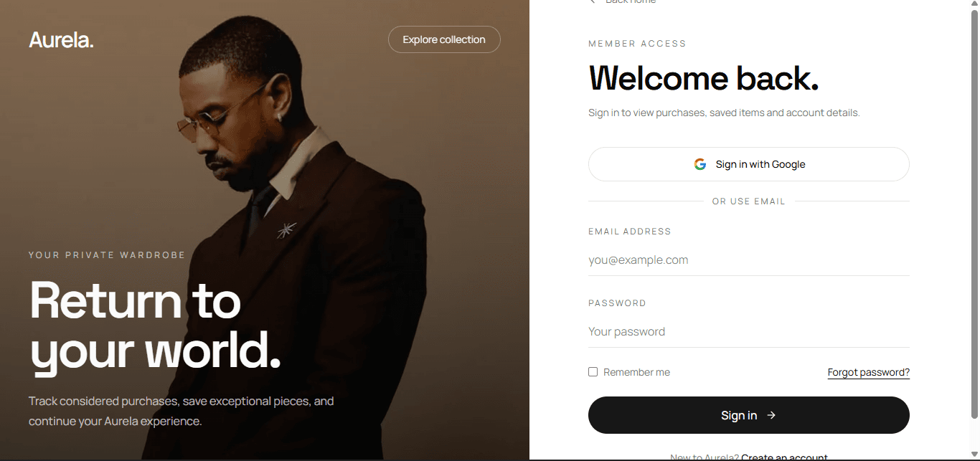Click the vertical scrollbar thumb
The width and height of the screenshot is (980, 461).
tap(974, 214)
